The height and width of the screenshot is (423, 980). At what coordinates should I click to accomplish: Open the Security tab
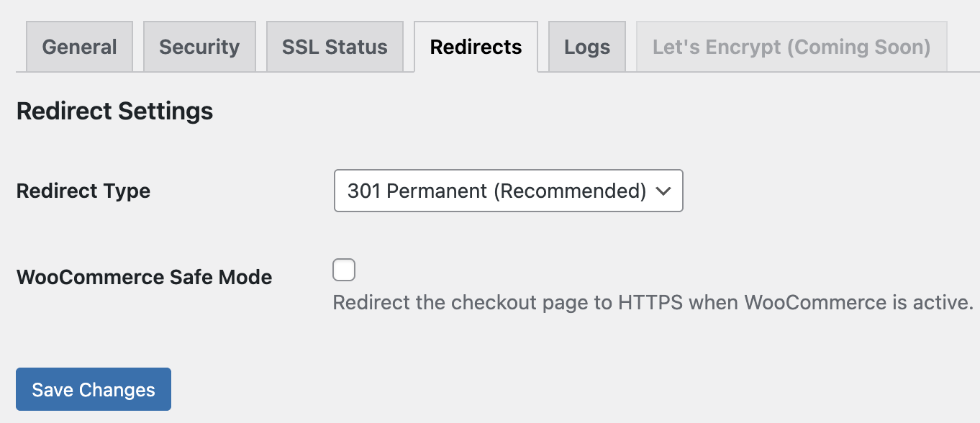tap(199, 46)
